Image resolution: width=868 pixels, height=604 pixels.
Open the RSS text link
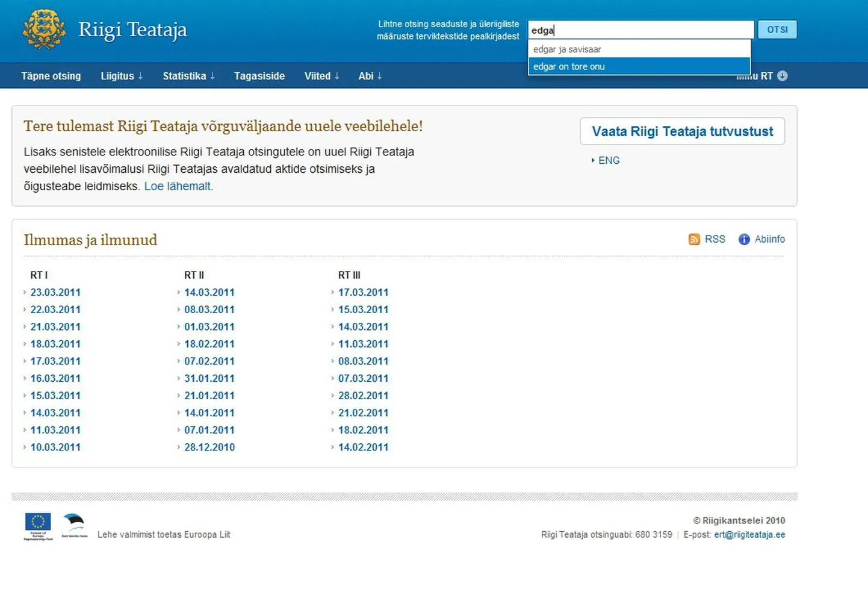click(x=715, y=239)
